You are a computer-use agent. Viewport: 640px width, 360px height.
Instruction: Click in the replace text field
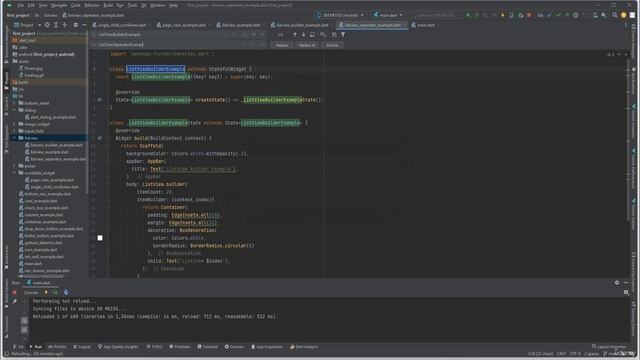coord(167,44)
